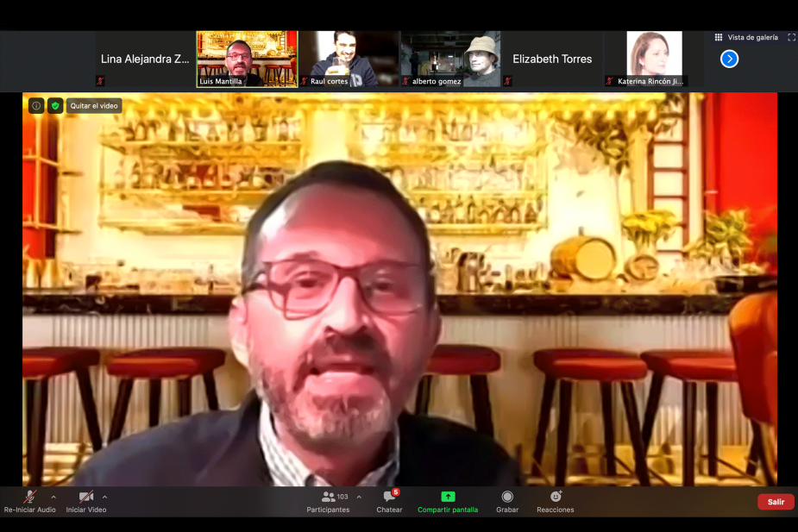Screen dimensions: 798x532
Task: Click muted mic icon on Raul cortes tile
Action: tap(304, 81)
